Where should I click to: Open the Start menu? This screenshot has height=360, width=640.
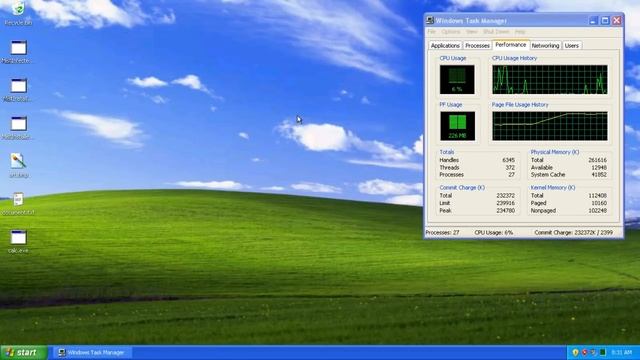pos(24,352)
